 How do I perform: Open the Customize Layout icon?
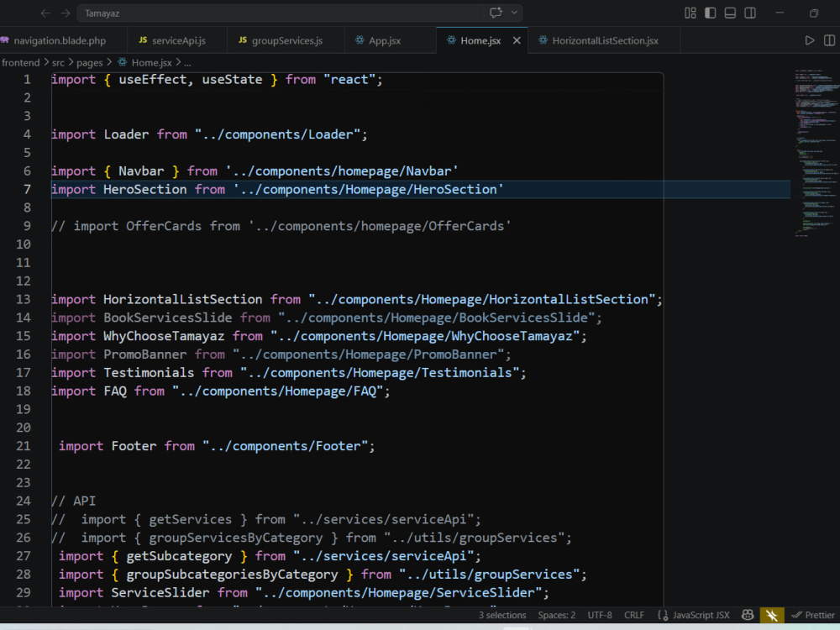pyautogui.click(x=690, y=13)
